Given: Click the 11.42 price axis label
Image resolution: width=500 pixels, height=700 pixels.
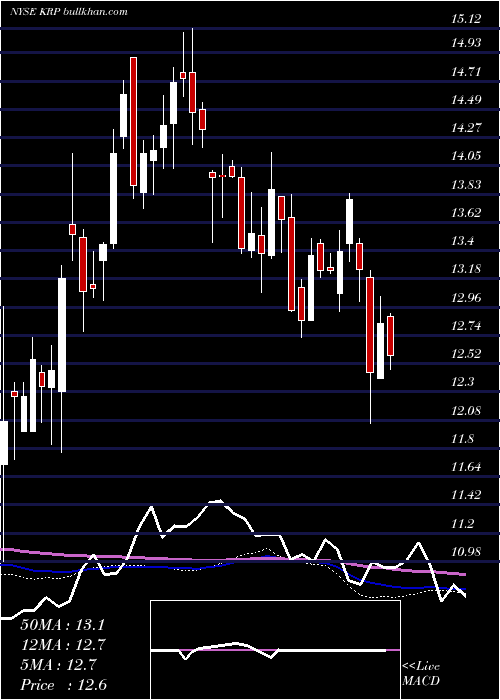Looking at the screenshot, I should [467, 495].
